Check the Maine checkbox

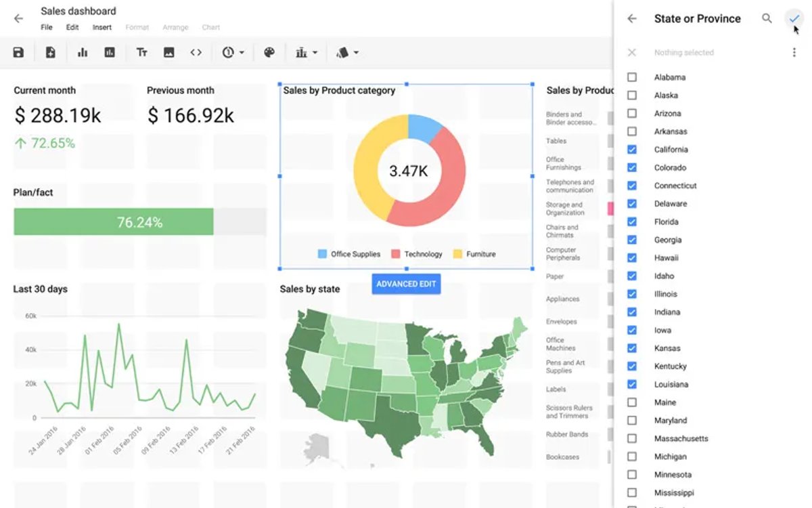tap(632, 402)
